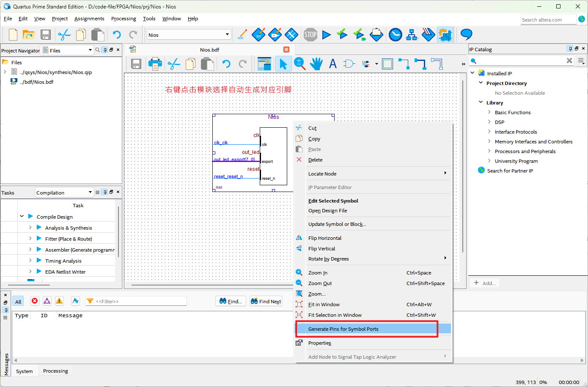The height and width of the screenshot is (387, 588).
Task: Click the Search altera.com field
Action: pyautogui.click(x=548, y=19)
